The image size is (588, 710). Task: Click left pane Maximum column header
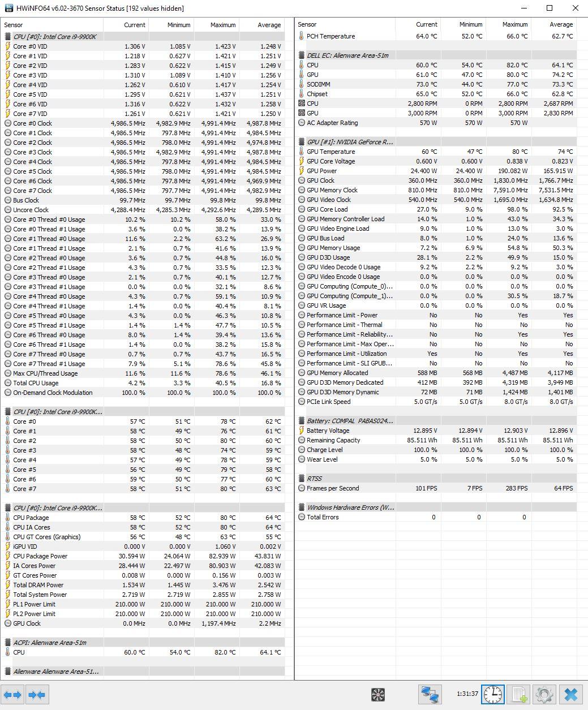point(223,25)
